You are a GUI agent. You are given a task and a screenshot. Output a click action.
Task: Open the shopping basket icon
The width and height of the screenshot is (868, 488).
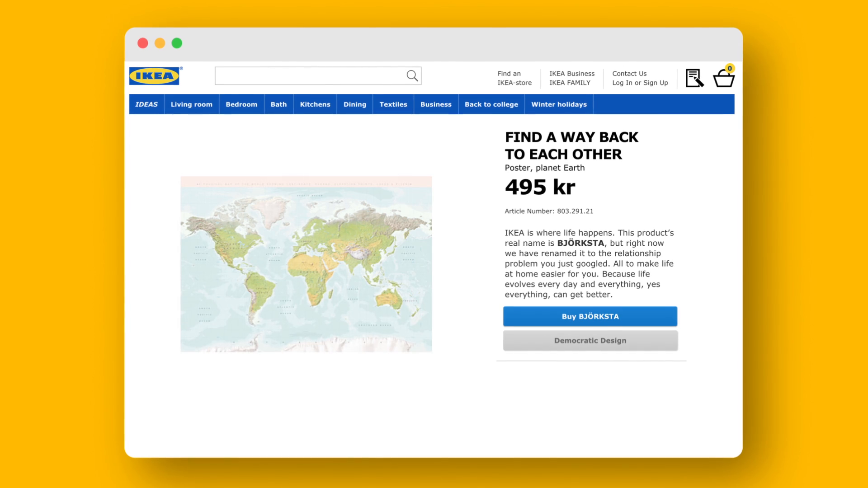pyautogui.click(x=723, y=79)
